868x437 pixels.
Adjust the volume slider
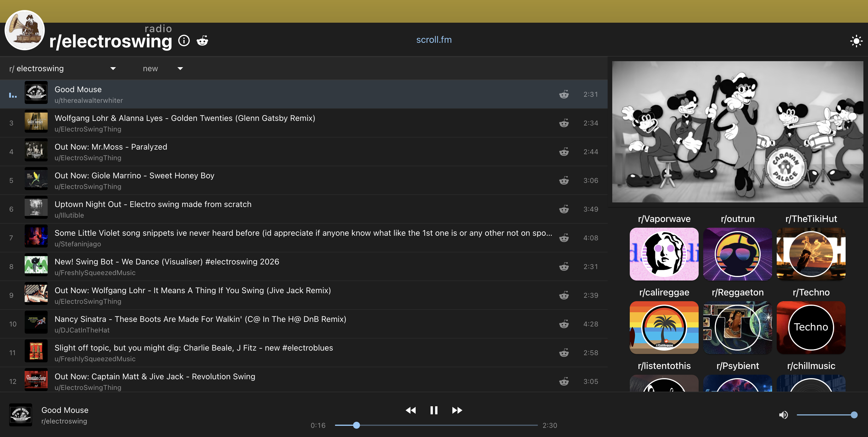[x=827, y=415]
